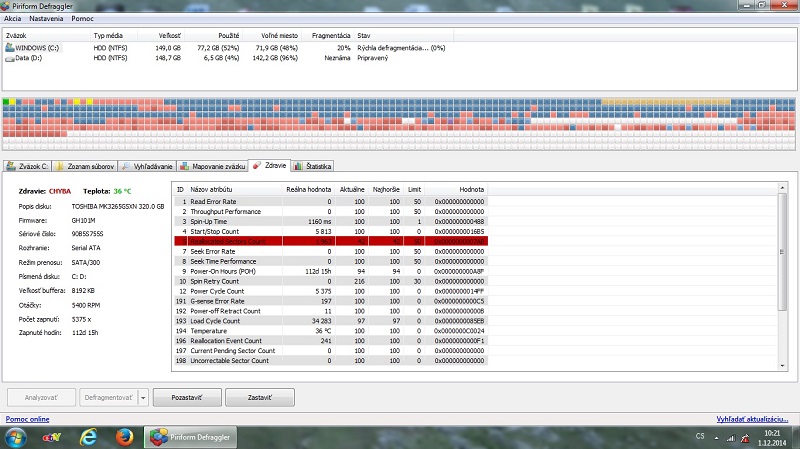Select the G-sense Error Rate row
Image resolution: width=800 pixels, height=449 pixels.
click(331, 301)
